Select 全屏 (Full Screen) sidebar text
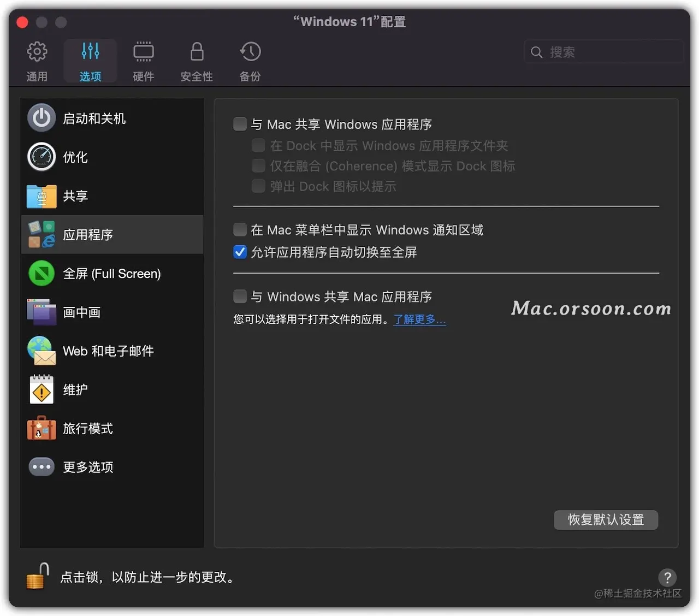Screen dimensions: 699x616 point(112,274)
